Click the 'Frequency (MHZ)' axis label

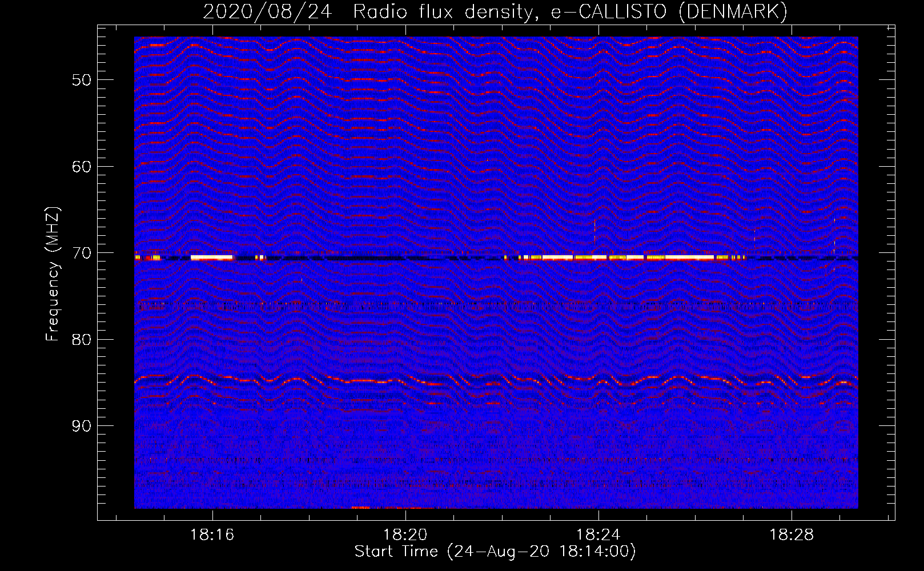tap(53, 274)
